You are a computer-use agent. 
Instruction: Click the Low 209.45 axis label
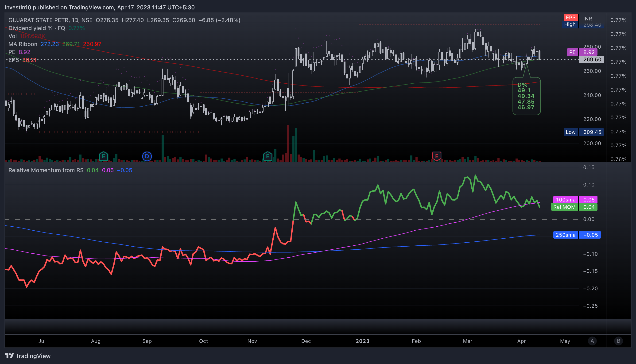(x=584, y=132)
